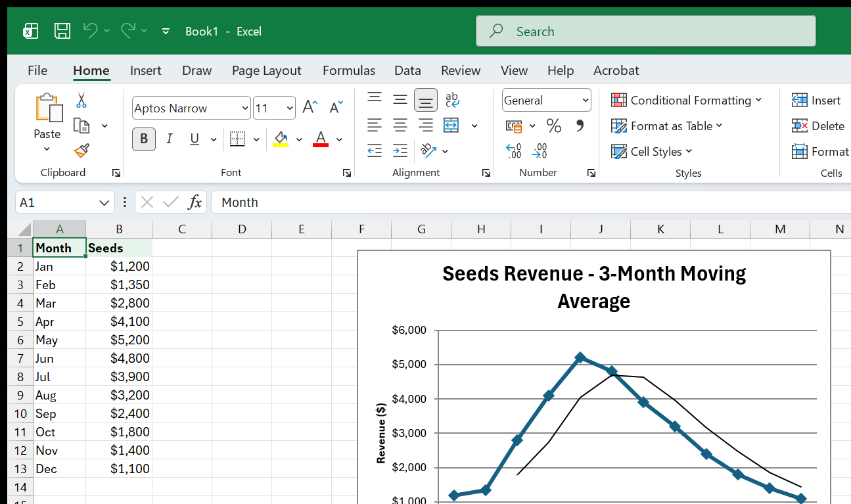Open Insert Function dialog via fx

pos(195,202)
